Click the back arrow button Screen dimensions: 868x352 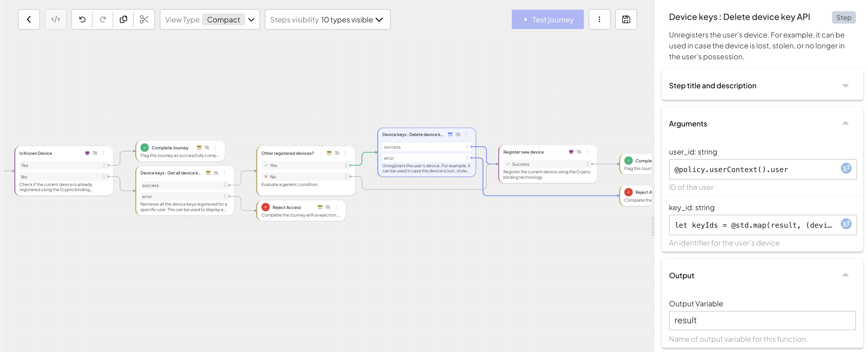pyautogui.click(x=29, y=20)
